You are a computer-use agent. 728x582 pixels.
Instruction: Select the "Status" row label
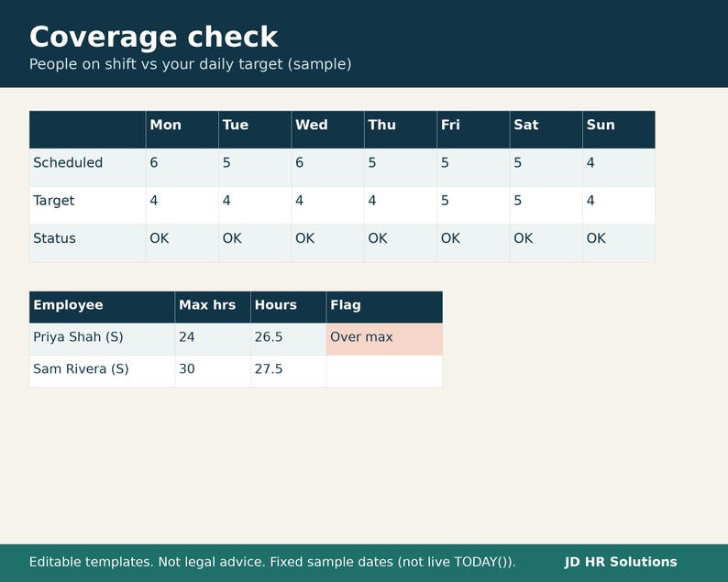click(87, 243)
